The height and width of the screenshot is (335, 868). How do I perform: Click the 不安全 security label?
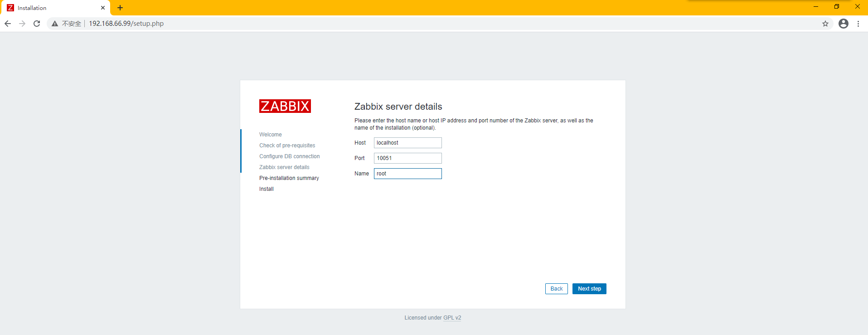(72, 24)
